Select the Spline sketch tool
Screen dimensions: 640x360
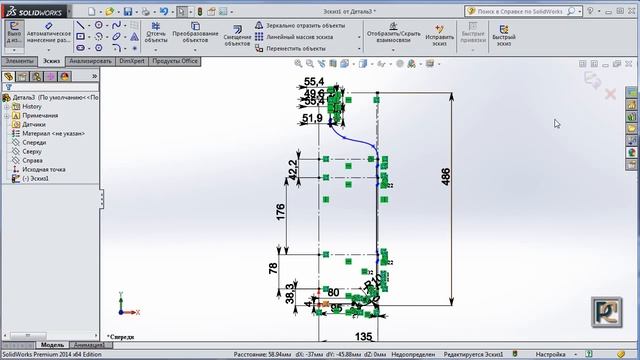point(116,25)
